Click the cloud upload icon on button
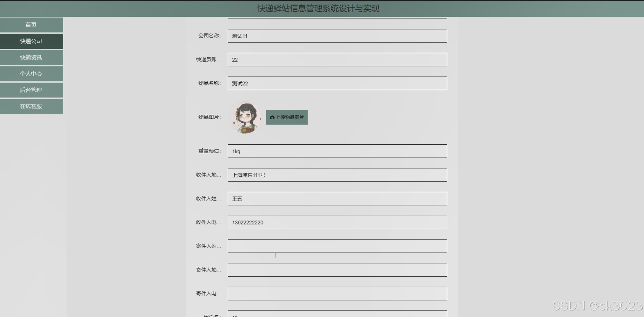The width and height of the screenshot is (644, 317). 272,117
